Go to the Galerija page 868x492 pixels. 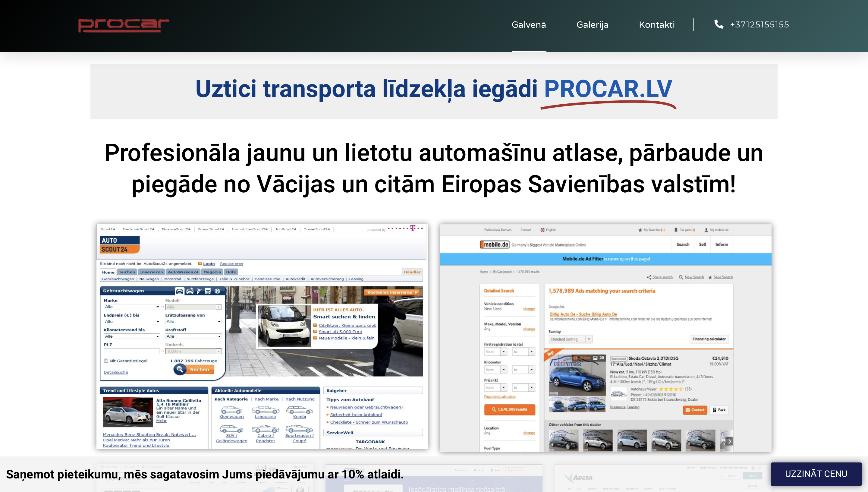click(592, 25)
